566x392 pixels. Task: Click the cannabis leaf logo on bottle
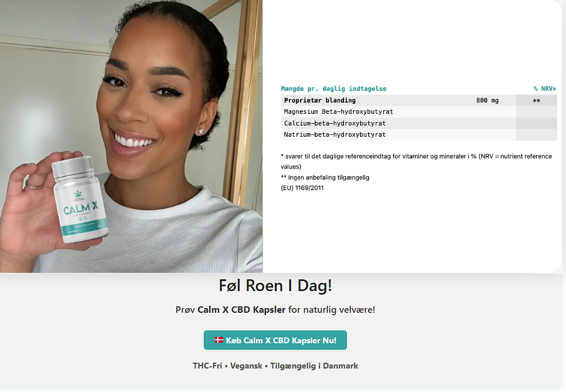pos(78,194)
